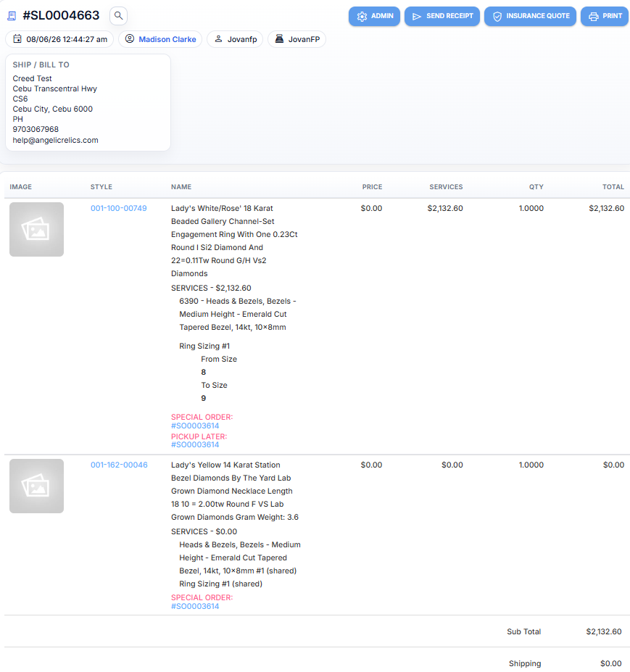This screenshot has width=630, height=672.
Task: Click the engagement ring total $2,132.60
Action: point(606,208)
